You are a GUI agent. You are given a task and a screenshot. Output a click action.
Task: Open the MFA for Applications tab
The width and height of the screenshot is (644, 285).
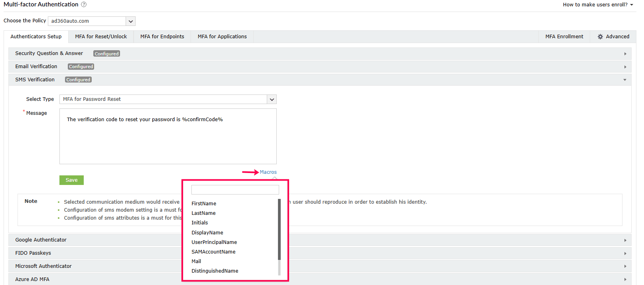click(222, 37)
